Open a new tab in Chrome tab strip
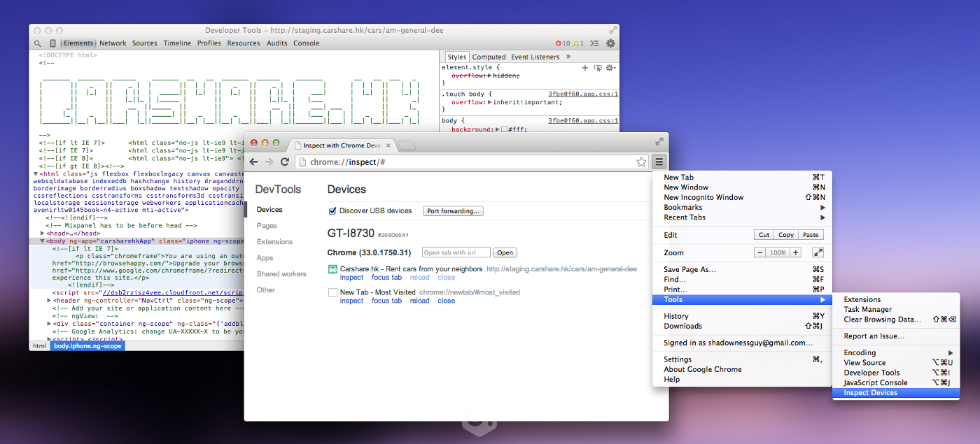Viewport: 980px width, 444px height. pyautogui.click(x=407, y=145)
